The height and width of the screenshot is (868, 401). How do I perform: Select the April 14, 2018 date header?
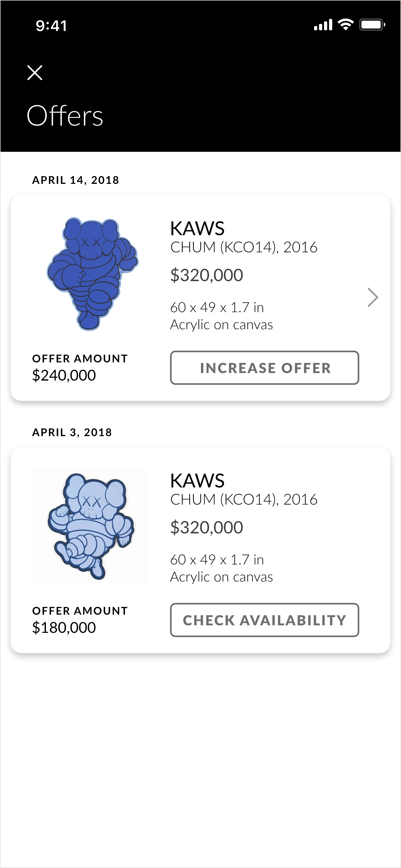click(75, 180)
